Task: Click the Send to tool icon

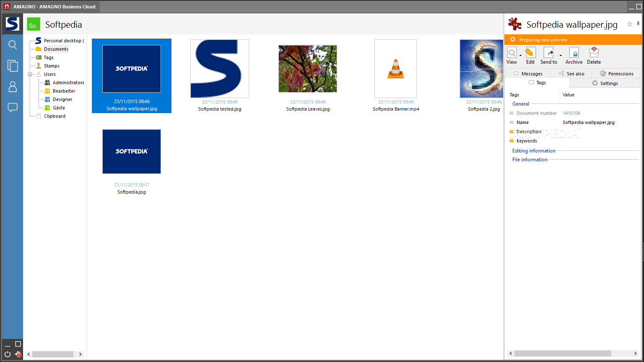Action: pyautogui.click(x=549, y=53)
